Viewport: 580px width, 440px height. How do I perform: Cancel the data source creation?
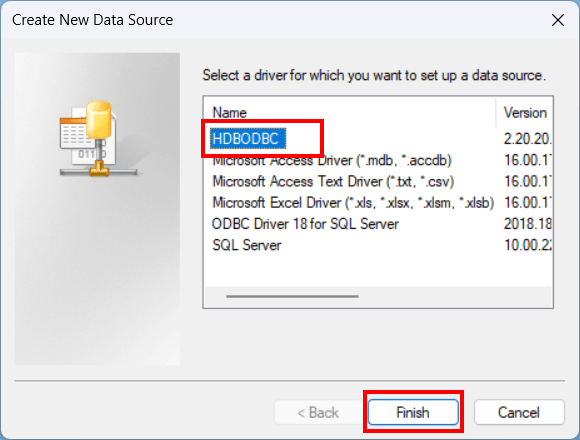(x=519, y=412)
